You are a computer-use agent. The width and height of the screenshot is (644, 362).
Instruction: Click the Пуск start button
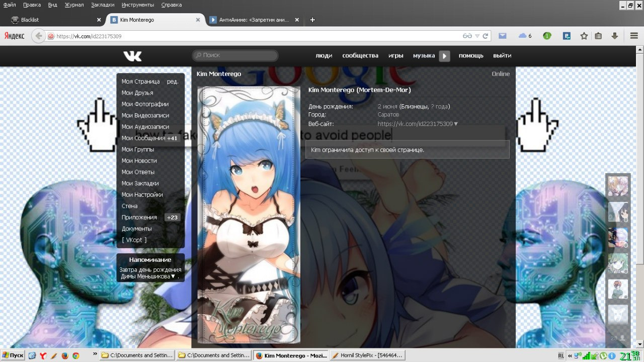pos(13,355)
